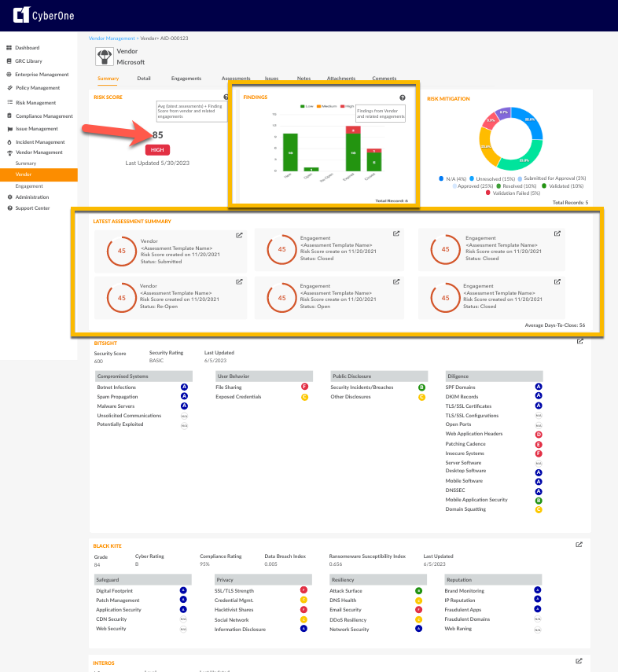This screenshot has height=672, width=618.
Task: Open Compliance Management in sidebar
Action: pyautogui.click(x=44, y=116)
